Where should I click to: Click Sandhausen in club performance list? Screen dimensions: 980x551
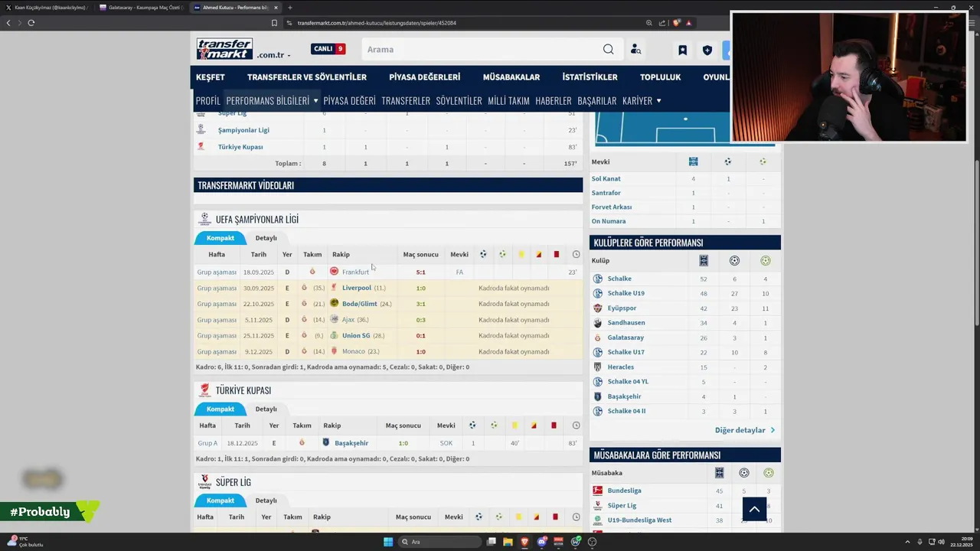pyautogui.click(x=626, y=323)
